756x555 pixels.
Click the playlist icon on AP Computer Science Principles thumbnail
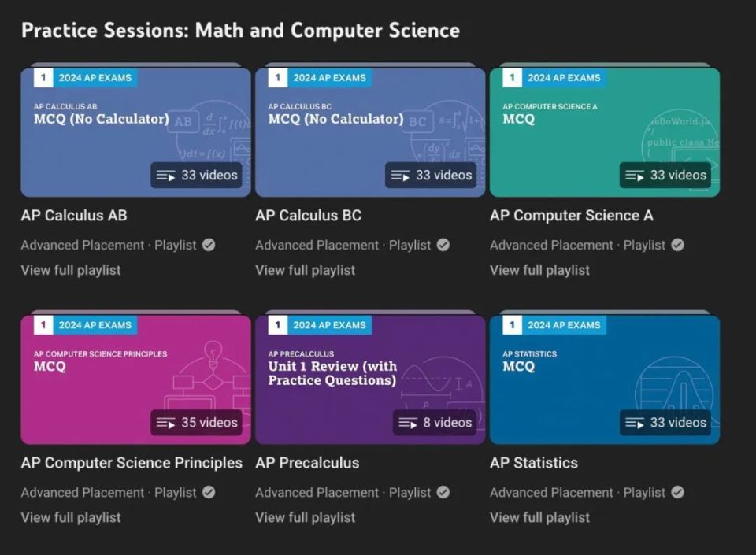(x=165, y=423)
